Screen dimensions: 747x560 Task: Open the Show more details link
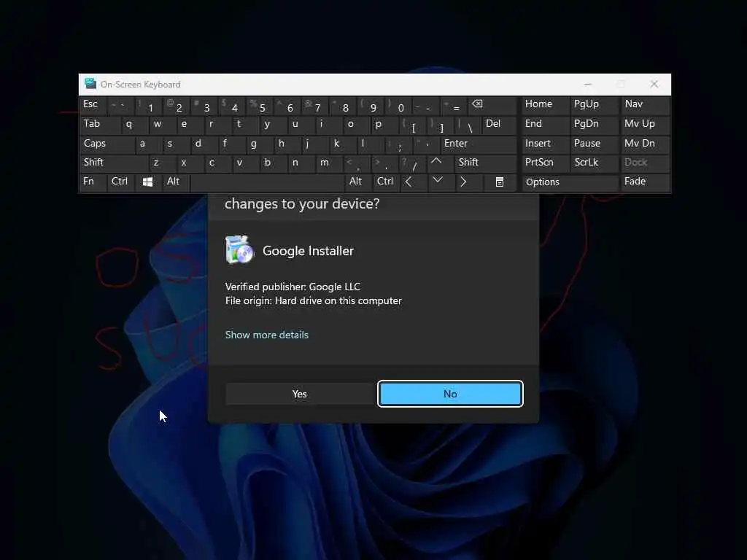[267, 335]
